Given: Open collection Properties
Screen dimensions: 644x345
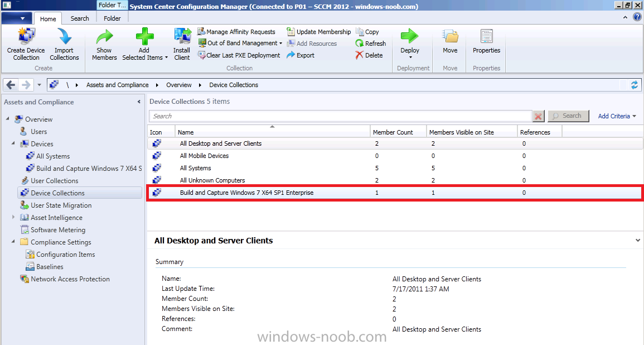Looking at the screenshot, I should click(486, 41).
